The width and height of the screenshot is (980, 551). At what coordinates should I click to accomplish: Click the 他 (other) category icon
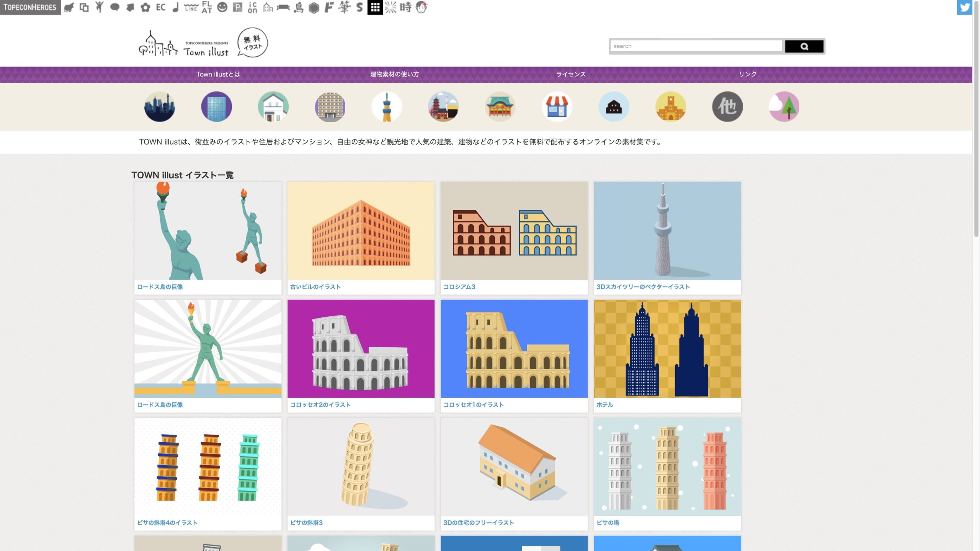pos(727,106)
